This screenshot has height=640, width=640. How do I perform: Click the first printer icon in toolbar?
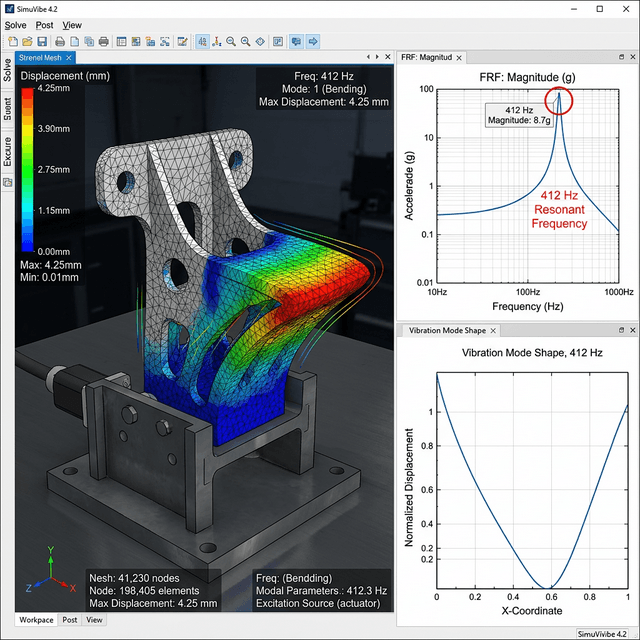pyautogui.click(x=60, y=42)
